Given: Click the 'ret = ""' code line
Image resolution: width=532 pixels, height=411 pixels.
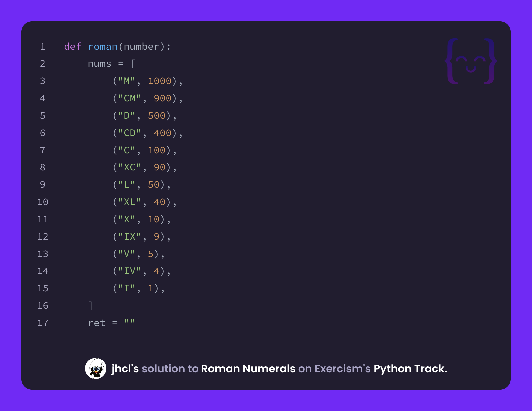Looking at the screenshot, I should pyautogui.click(x=111, y=323).
